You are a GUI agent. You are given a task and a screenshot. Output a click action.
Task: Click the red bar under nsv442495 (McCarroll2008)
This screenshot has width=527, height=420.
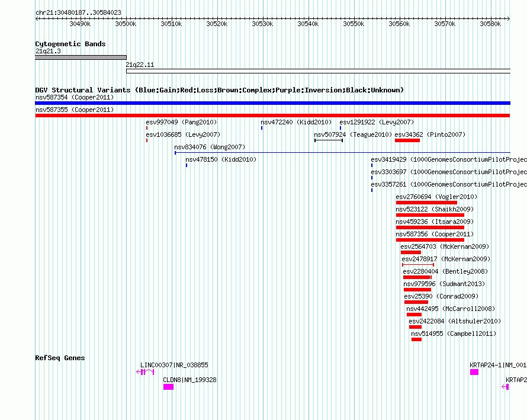414,315
